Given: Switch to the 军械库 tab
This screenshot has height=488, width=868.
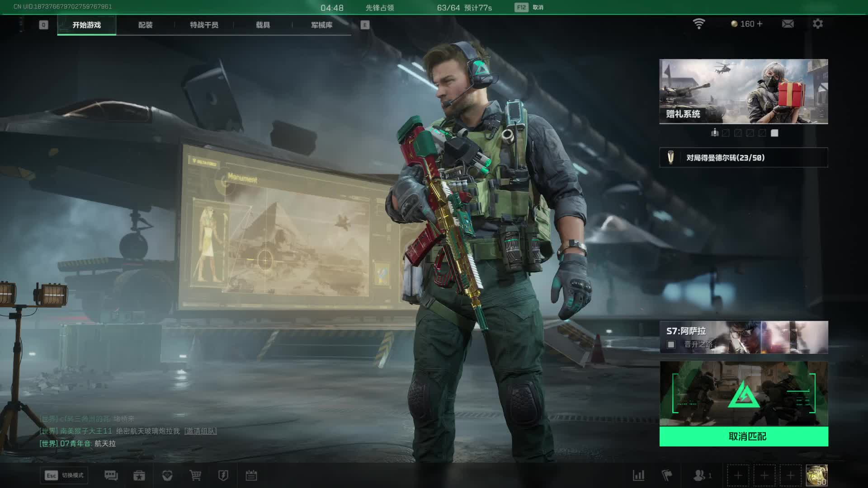Looking at the screenshot, I should pos(321,25).
